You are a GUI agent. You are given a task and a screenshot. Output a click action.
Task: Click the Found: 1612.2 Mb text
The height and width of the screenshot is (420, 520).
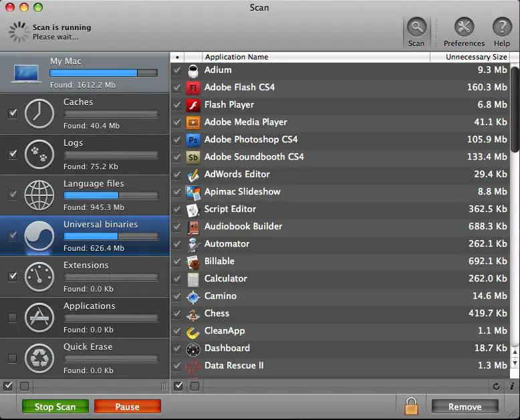(x=83, y=85)
